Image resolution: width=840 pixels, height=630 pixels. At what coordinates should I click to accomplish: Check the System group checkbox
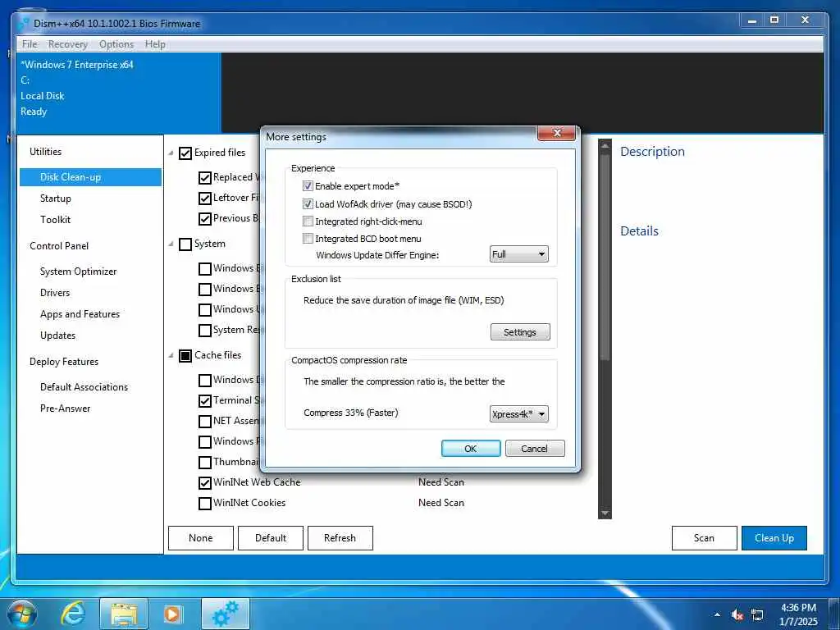[x=185, y=244]
